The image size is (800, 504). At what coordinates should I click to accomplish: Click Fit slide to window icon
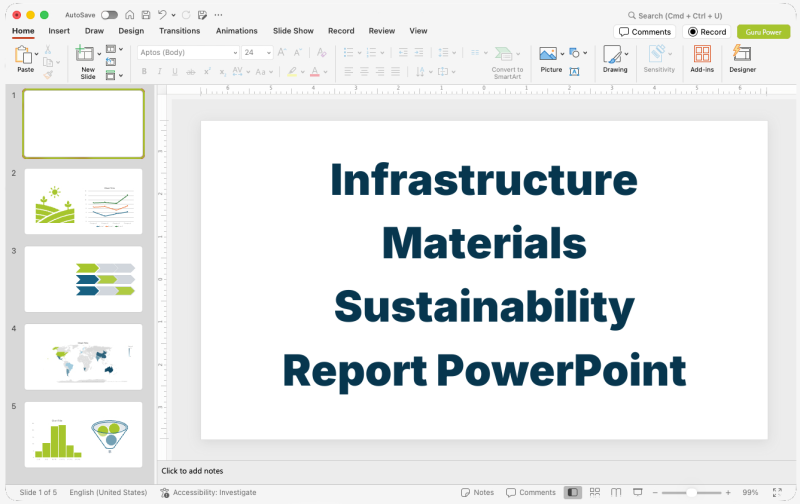point(777,492)
